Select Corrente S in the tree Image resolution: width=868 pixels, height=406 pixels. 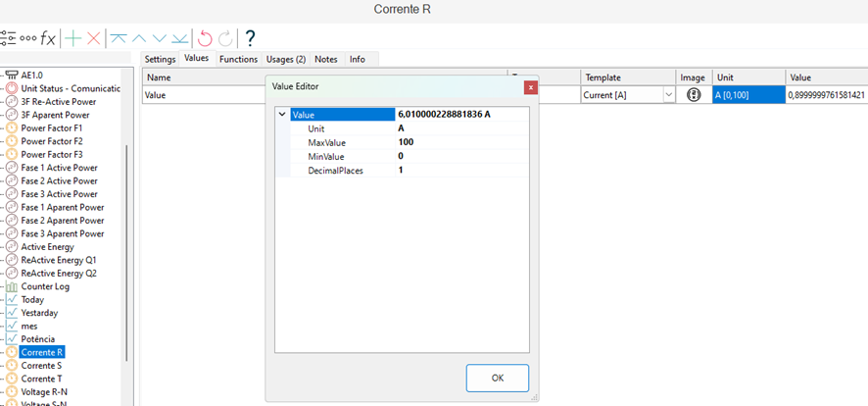tap(41, 365)
